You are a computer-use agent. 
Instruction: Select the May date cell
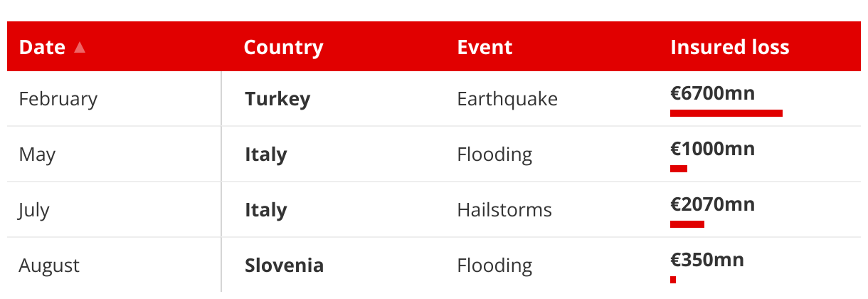tap(37, 154)
